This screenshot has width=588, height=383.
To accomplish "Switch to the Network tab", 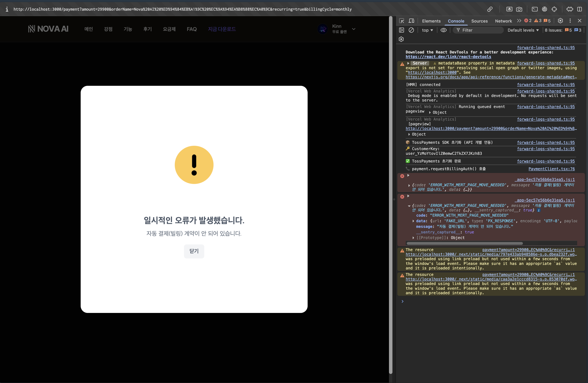I will click(503, 21).
